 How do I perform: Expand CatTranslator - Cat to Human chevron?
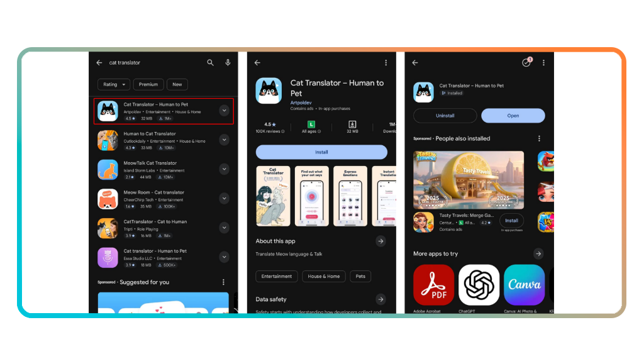point(224,228)
